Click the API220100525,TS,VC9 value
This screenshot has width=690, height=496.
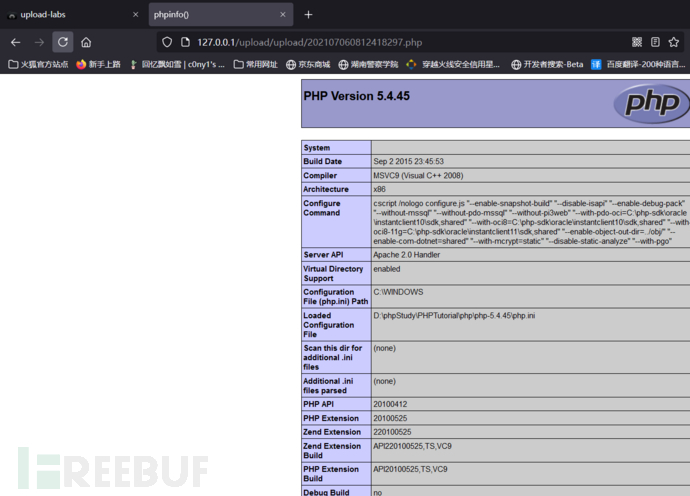tap(412, 446)
